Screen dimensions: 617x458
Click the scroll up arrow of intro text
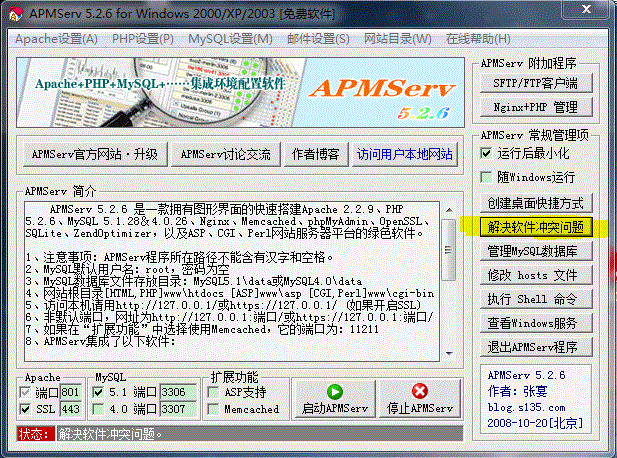tap(449, 210)
